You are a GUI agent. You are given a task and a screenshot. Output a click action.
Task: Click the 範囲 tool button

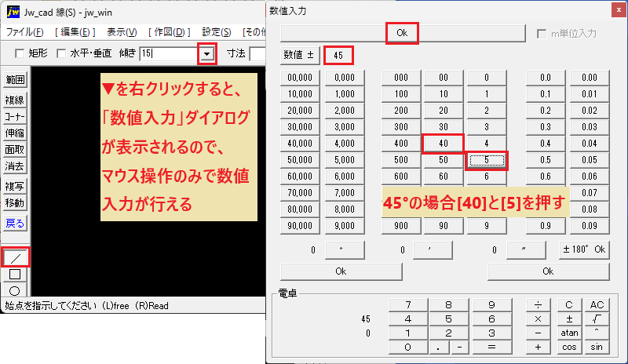click(15, 80)
